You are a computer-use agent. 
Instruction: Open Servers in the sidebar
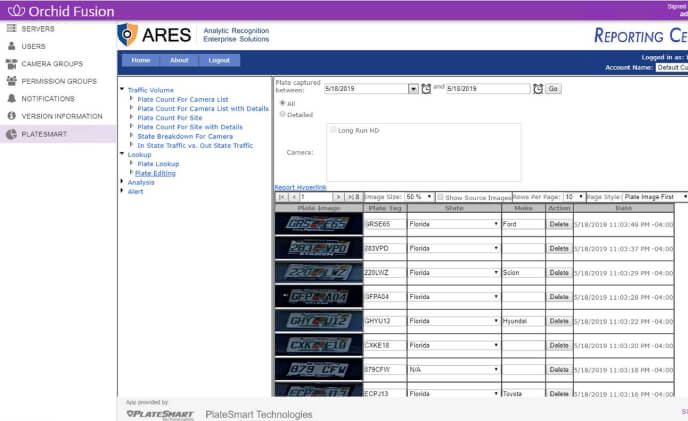tap(38, 29)
